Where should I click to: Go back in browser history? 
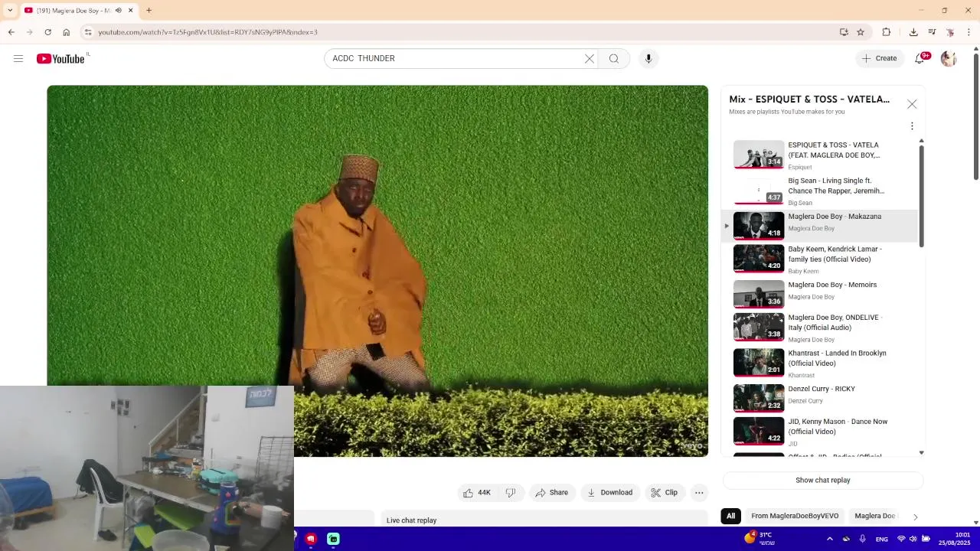click(x=11, y=32)
